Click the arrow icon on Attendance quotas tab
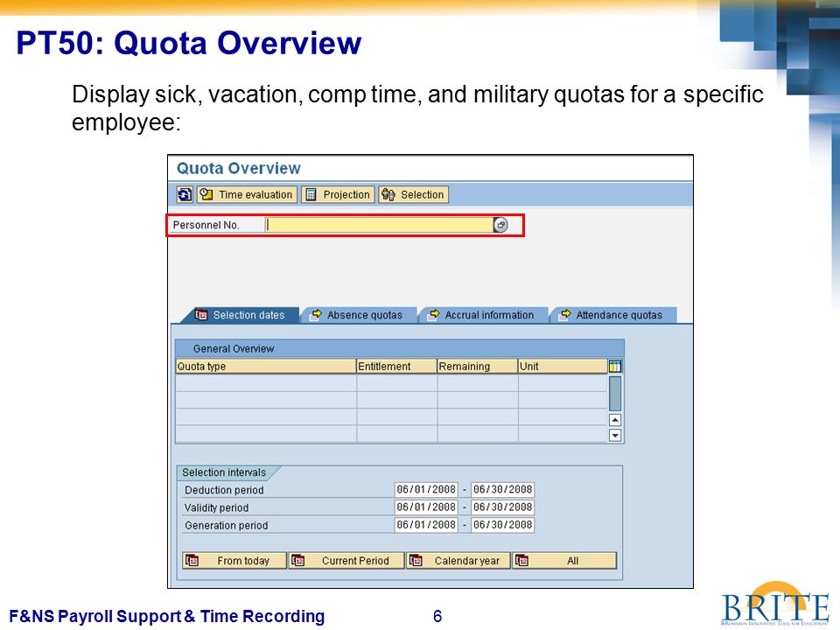The image size is (840, 630). point(564,315)
